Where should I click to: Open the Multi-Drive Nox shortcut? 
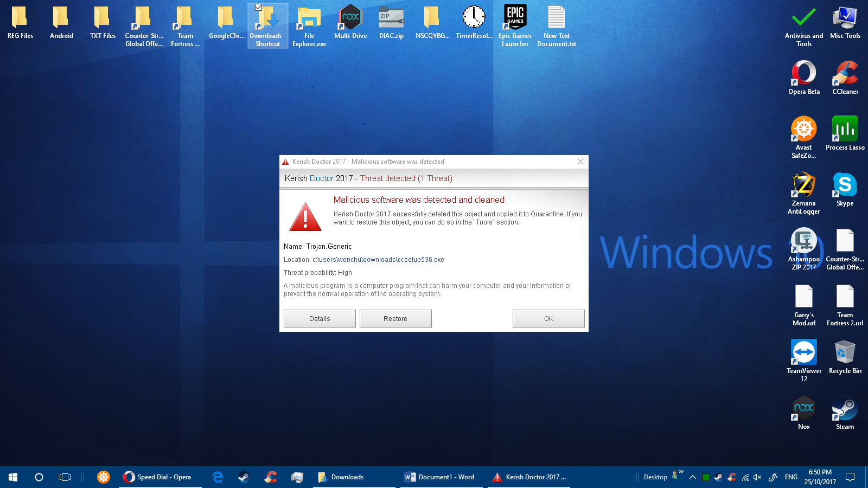tap(350, 23)
